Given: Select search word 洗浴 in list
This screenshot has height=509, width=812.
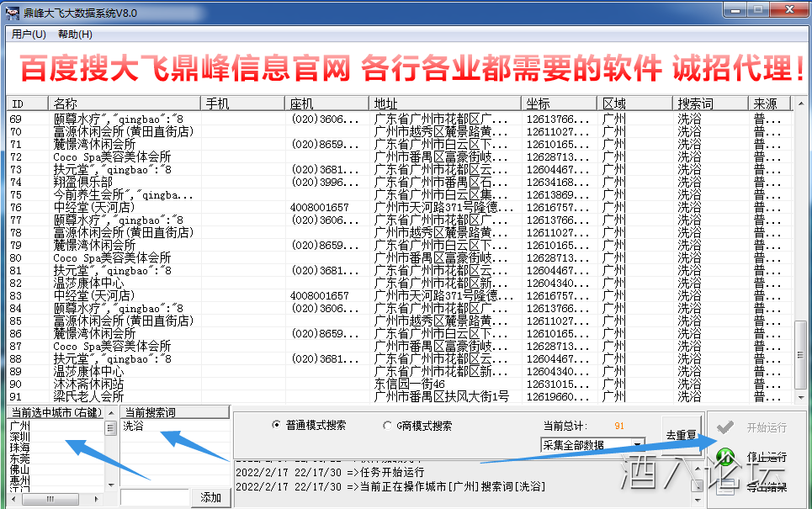Looking at the screenshot, I should click(x=133, y=426).
